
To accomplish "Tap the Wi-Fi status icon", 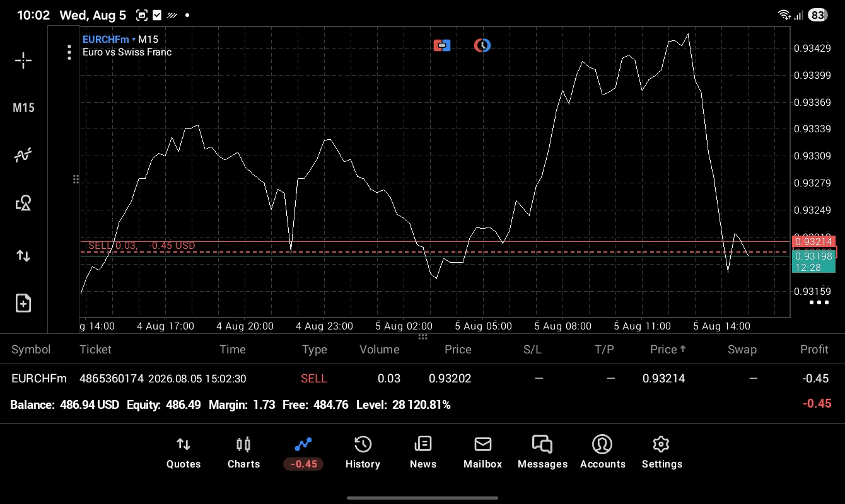I will coord(784,15).
